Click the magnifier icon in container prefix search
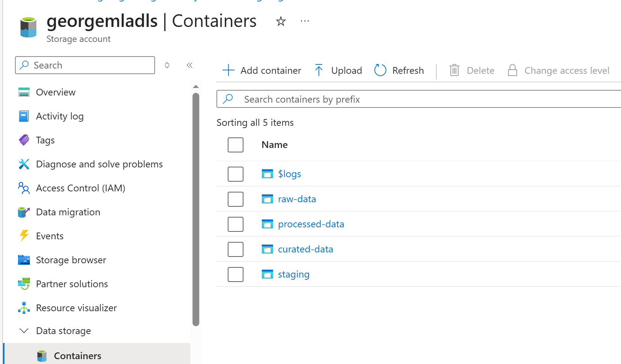621x364 pixels. click(228, 99)
